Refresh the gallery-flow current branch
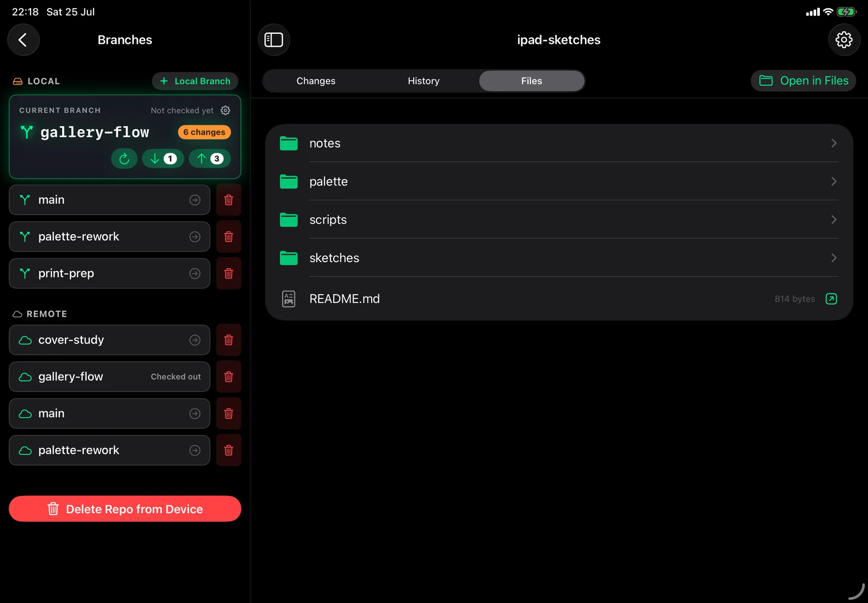 (124, 159)
